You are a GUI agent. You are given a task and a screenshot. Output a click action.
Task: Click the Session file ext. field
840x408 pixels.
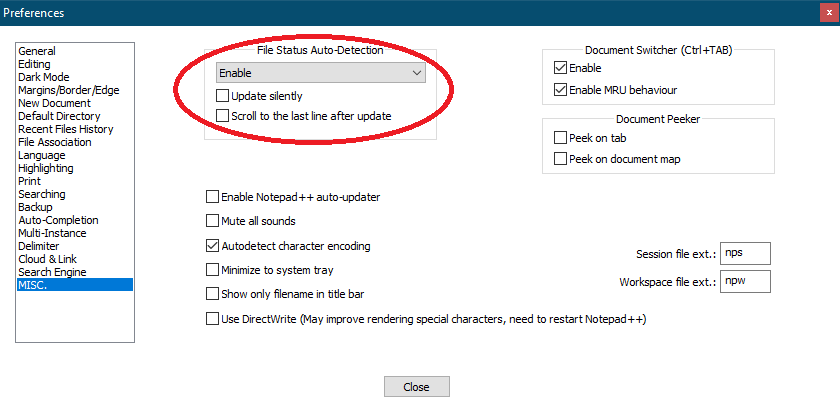pyautogui.click(x=745, y=253)
